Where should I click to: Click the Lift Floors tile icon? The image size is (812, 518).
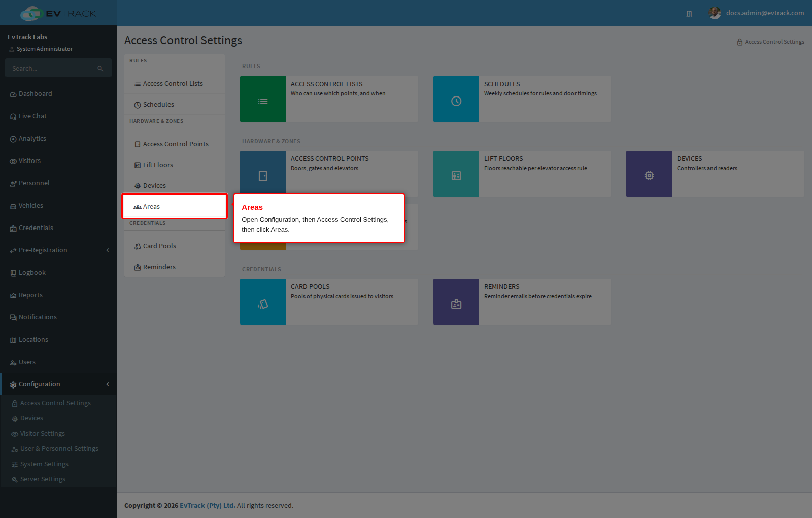456,174
